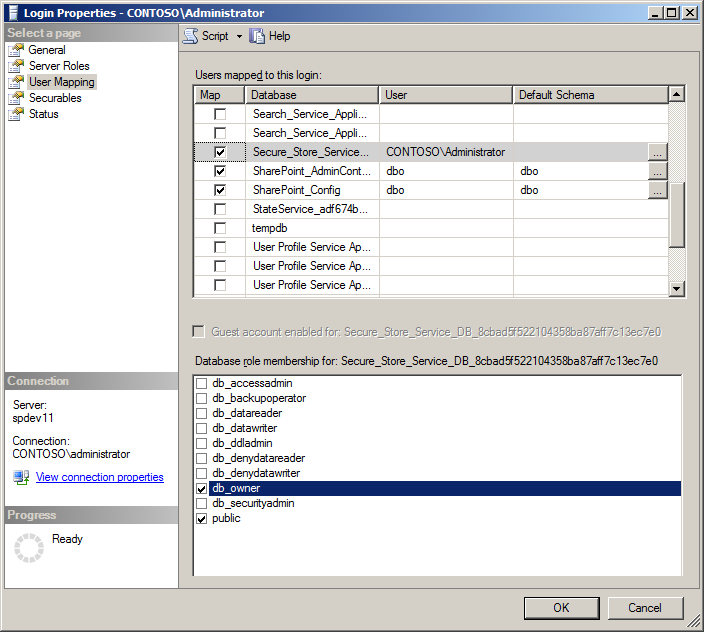
Task: Click the Server Roles page icon
Action: tap(16, 66)
